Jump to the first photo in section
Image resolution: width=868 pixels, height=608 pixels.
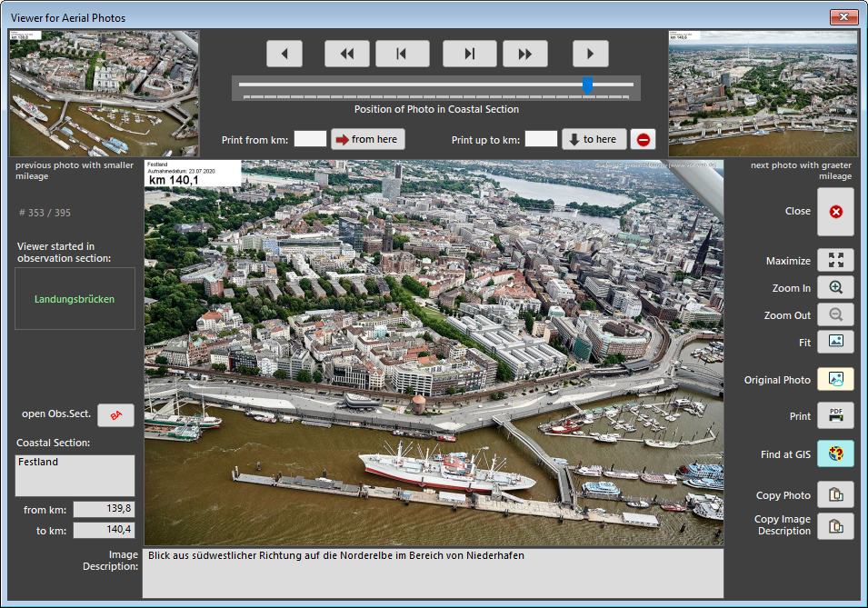pyautogui.click(x=402, y=54)
